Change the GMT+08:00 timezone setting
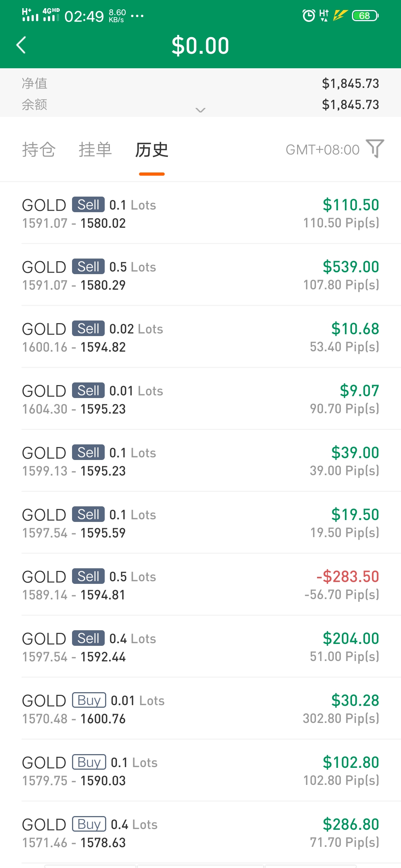This screenshot has height=868, width=401. click(322, 149)
